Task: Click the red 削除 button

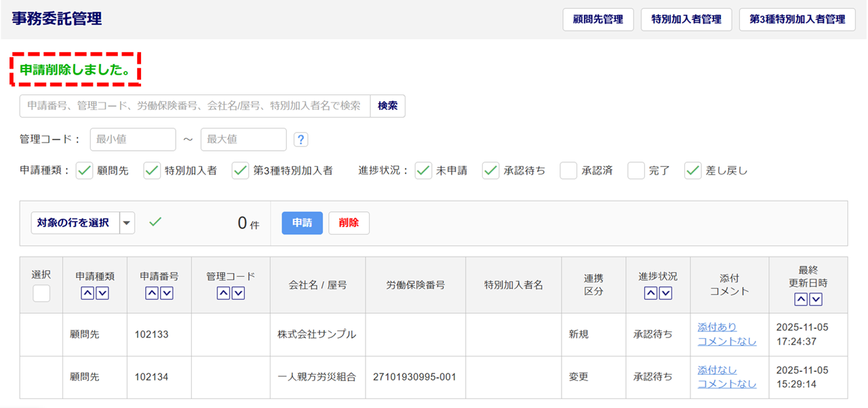Action: 349,223
